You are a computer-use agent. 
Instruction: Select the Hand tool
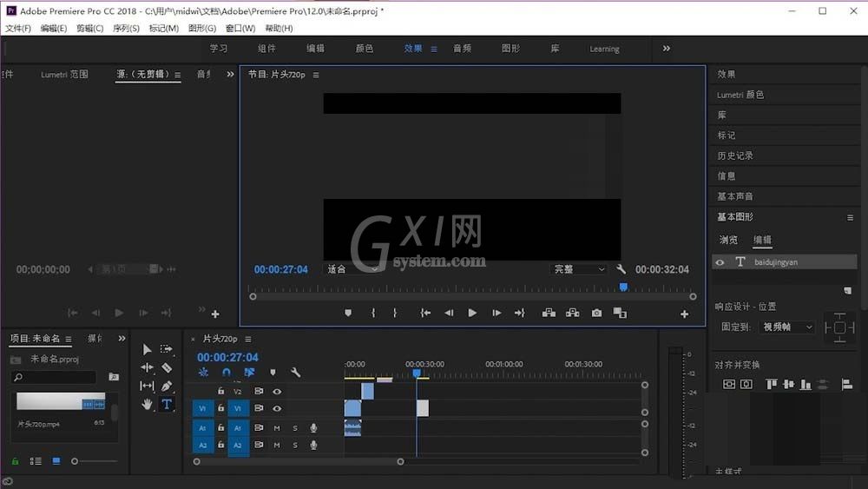pos(147,404)
